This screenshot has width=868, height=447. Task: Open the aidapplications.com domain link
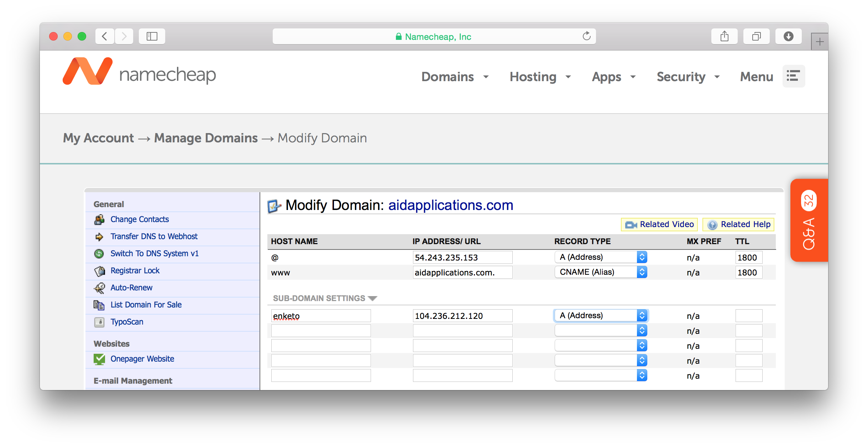click(450, 205)
